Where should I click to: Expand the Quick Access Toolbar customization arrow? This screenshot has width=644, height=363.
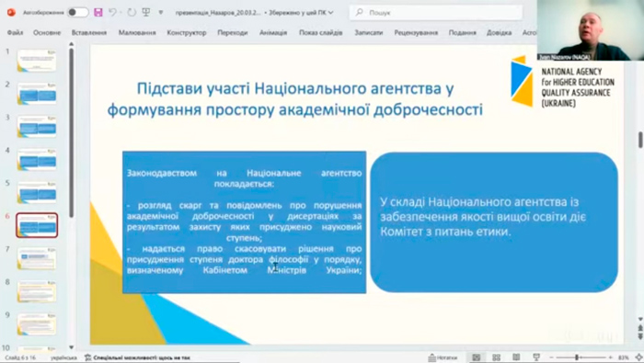161,13
